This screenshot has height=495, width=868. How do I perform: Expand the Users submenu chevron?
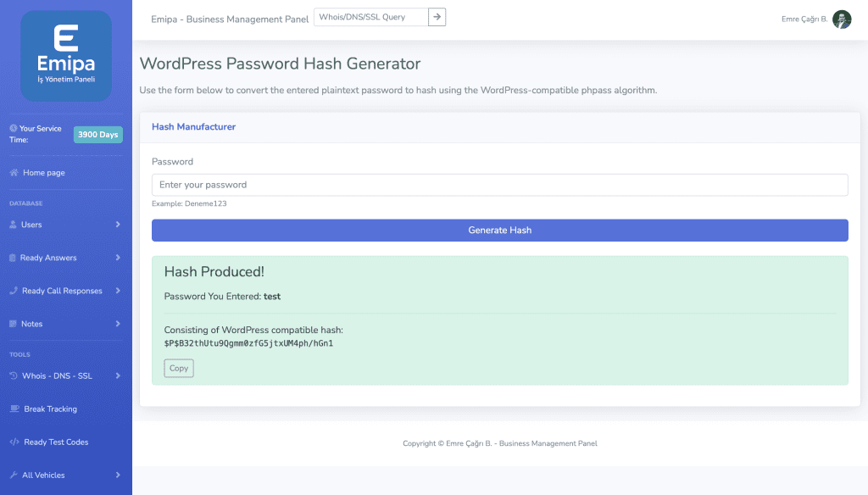[118, 225]
